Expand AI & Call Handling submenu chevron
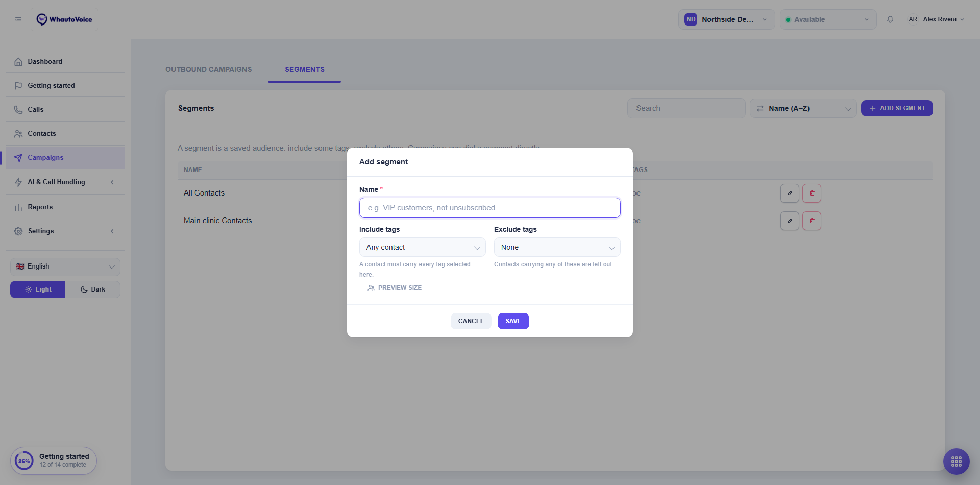Viewport: 980px width, 485px height. point(112,182)
